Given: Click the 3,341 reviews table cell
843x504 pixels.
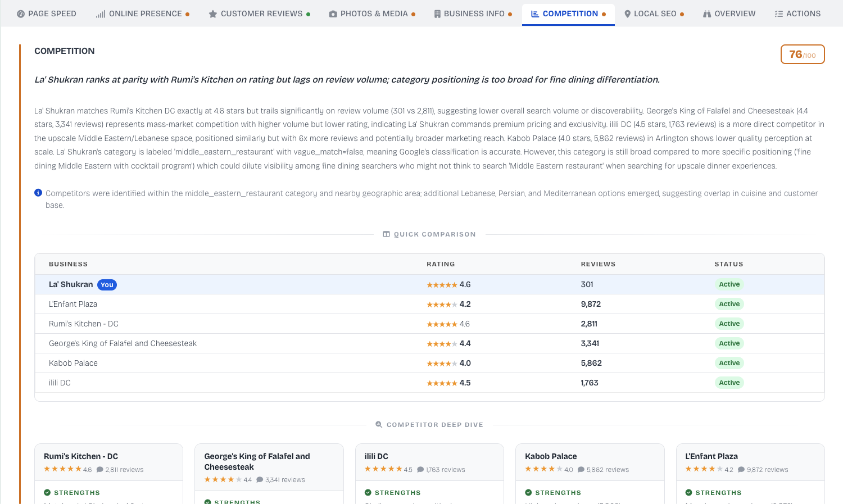Looking at the screenshot, I should coord(590,343).
